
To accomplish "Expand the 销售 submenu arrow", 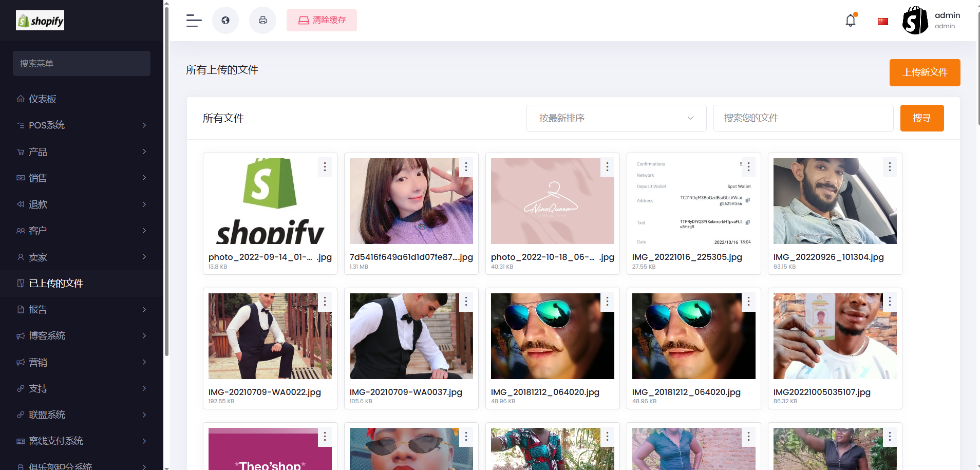I will click(144, 178).
